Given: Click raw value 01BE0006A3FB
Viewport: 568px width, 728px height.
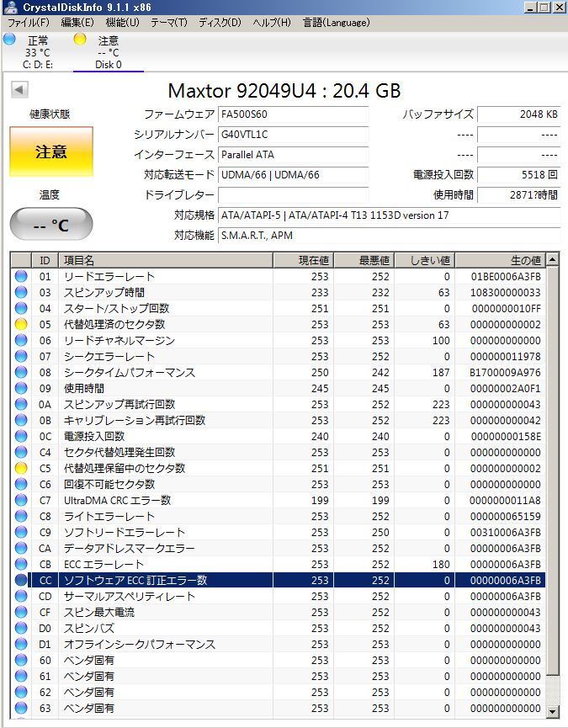Looking at the screenshot, I should click(x=506, y=277).
